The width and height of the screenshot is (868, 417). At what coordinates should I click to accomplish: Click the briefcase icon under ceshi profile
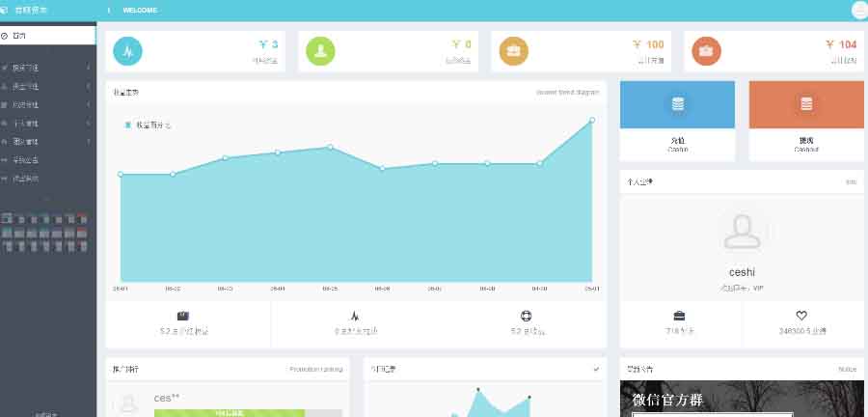coord(680,316)
